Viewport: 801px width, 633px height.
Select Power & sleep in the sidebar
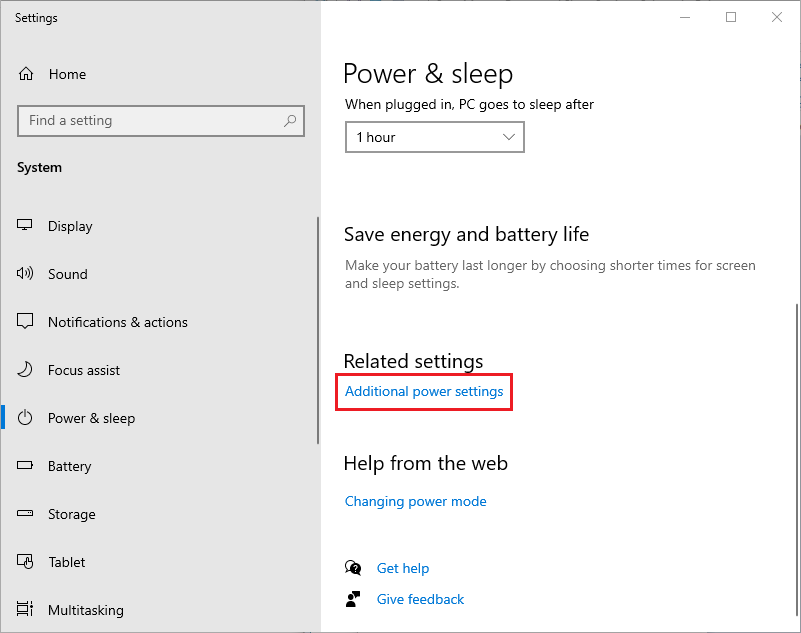pyautogui.click(x=94, y=418)
